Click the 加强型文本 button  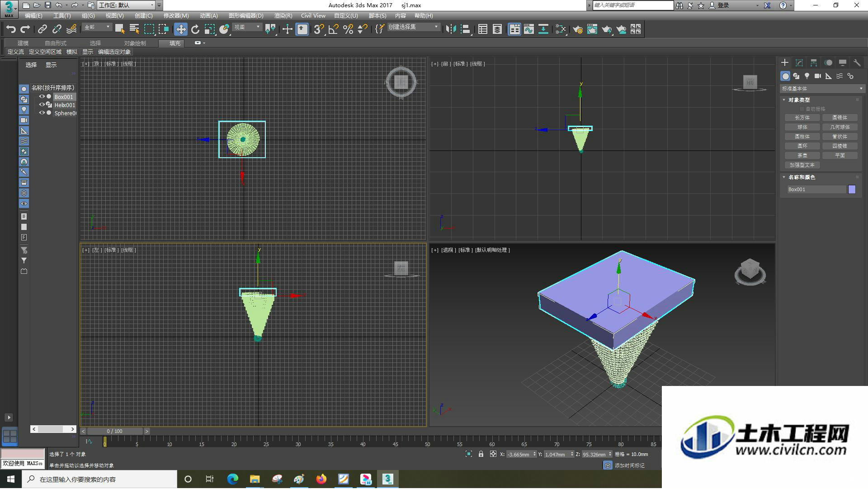tap(802, 165)
